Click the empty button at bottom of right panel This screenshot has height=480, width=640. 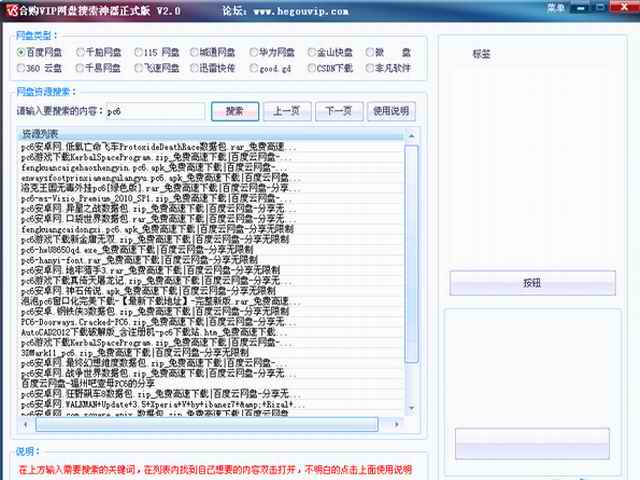coord(532,444)
